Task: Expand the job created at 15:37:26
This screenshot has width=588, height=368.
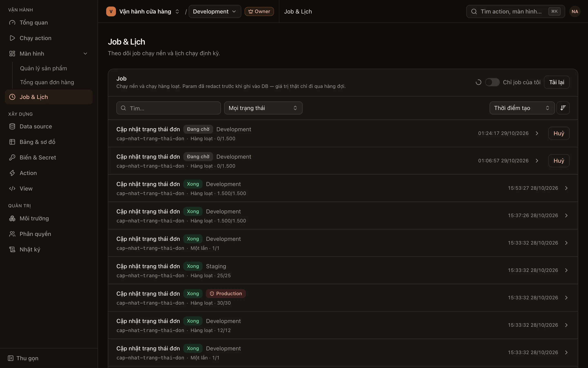Action: (566, 215)
